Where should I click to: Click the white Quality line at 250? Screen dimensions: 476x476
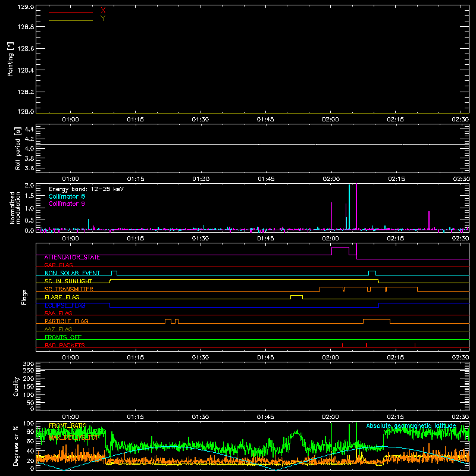click(252, 369)
